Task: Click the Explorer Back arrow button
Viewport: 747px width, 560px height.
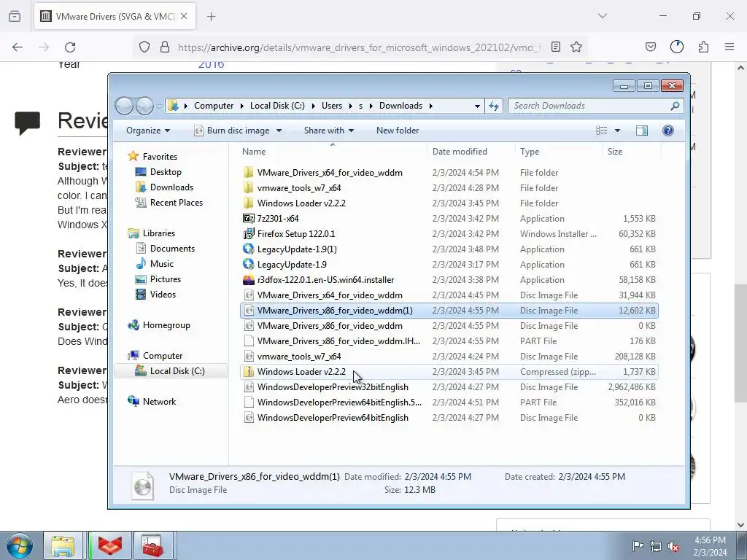Action: tap(124, 106)
